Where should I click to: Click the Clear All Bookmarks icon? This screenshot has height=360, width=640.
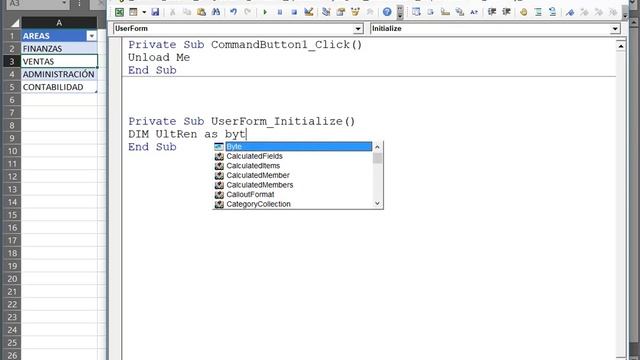[613, 12]
